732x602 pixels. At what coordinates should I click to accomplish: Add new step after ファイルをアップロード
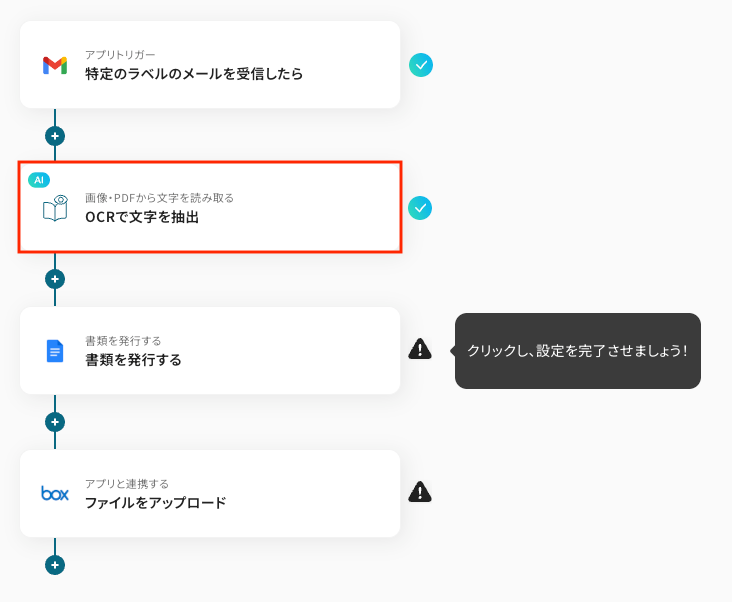pyautogui.click(x=55, y=565)
